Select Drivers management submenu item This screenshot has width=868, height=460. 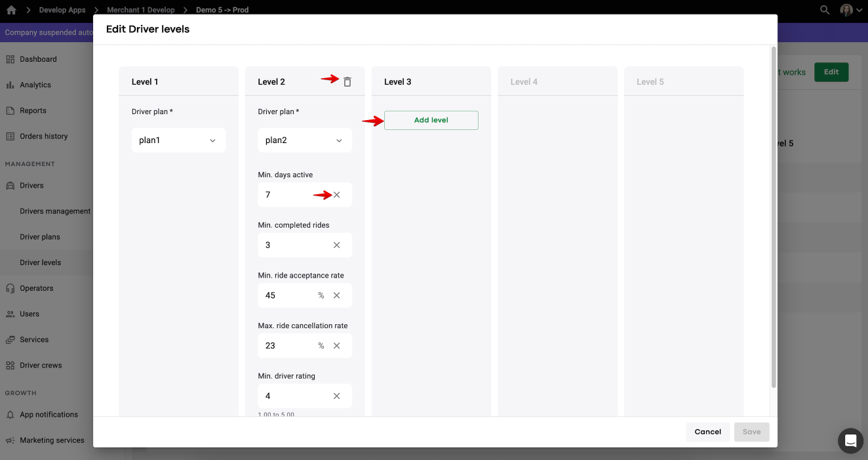point(55,211)
